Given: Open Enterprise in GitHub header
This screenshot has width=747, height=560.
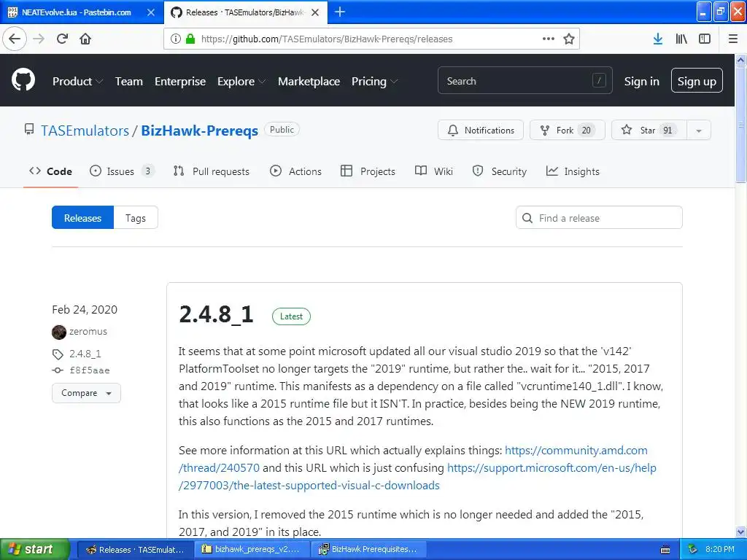Looking at the screenshot, I should tap(180, 82).
